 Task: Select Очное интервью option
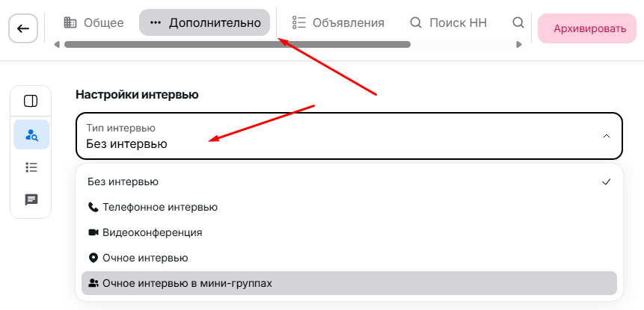point(145,258)
